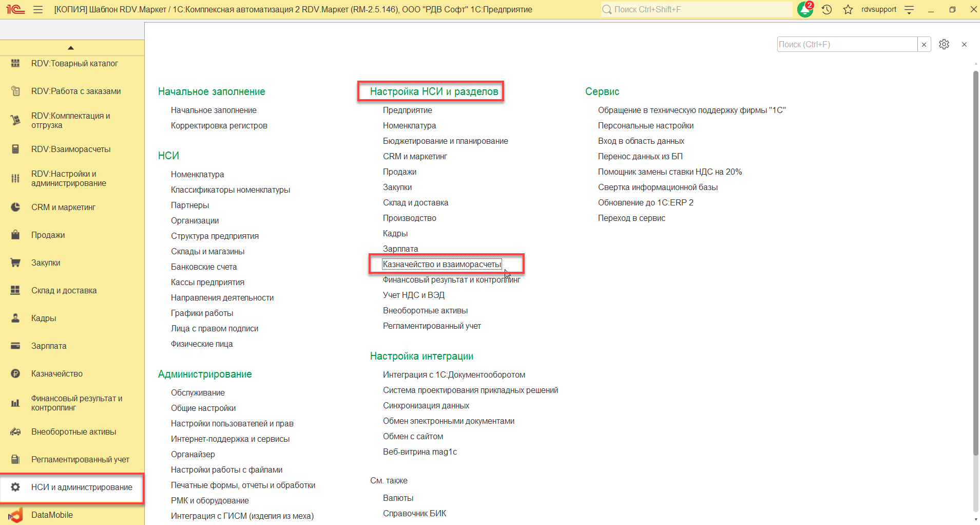
Task: Click the НСИ и администрирование gear icon
Action: point(15,487)
